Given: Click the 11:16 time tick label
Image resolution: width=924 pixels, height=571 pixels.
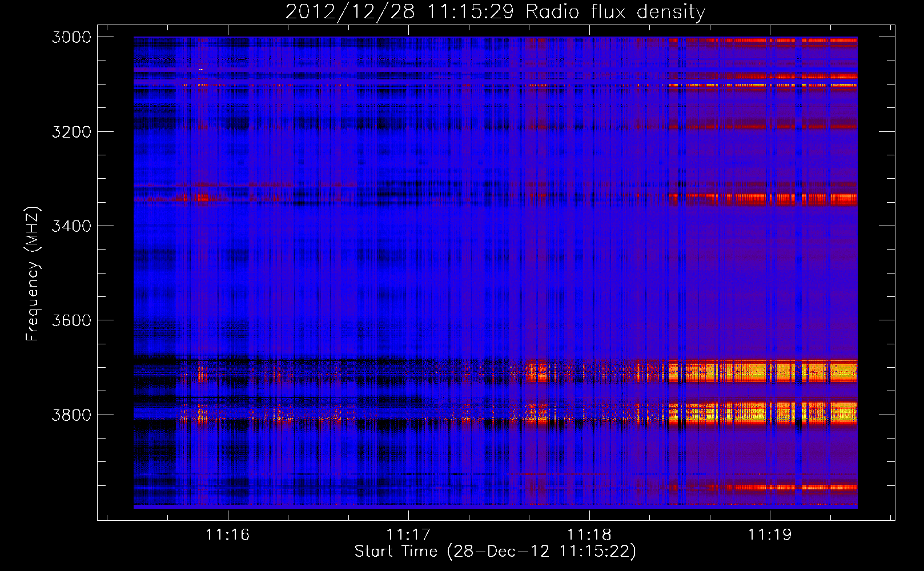Looking at the screenshot, I should click(228, 534).
